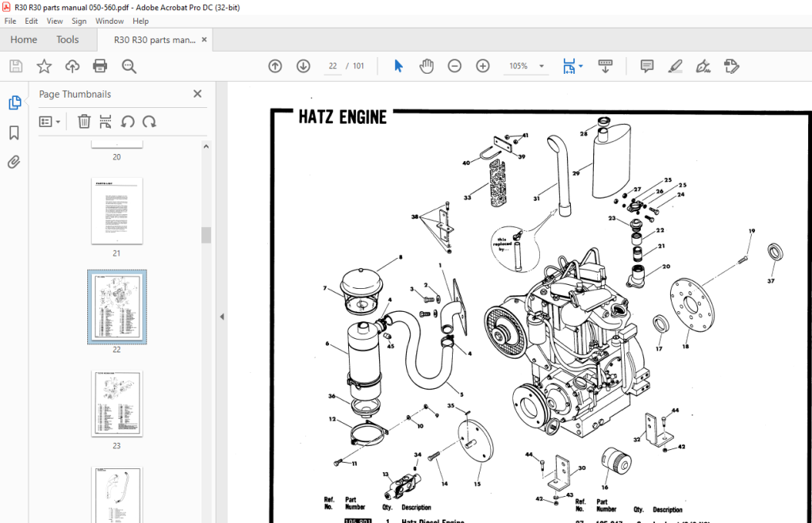The height and width of the screenshot is (523, 812).
Task: Open the Page Thumbnails sidebar icon
Action: point(14,102)
